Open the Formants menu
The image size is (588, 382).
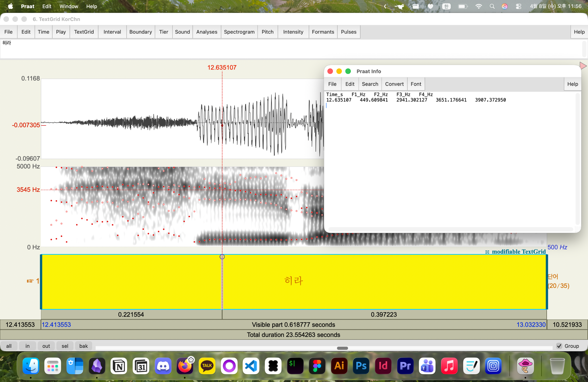323,32
